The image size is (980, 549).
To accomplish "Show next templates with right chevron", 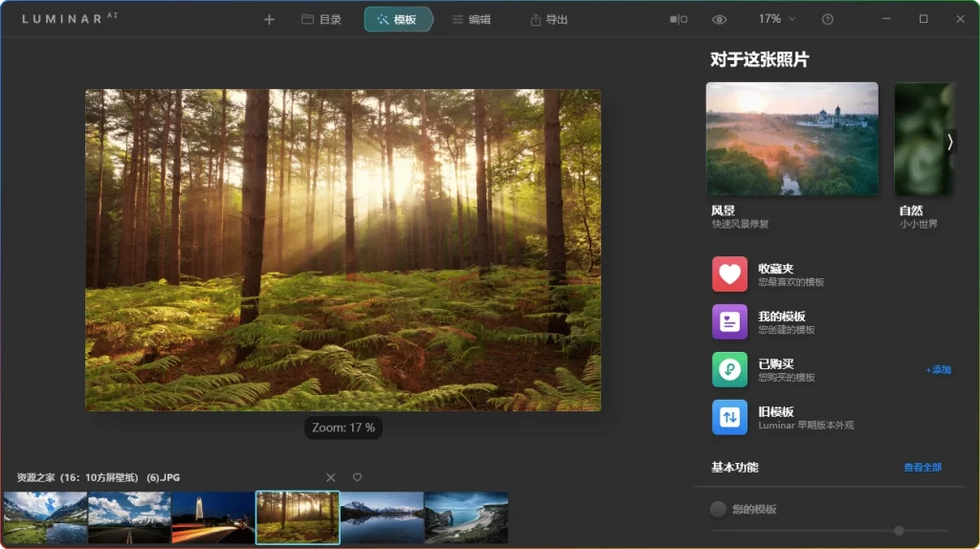I will (x=950, y=142).
